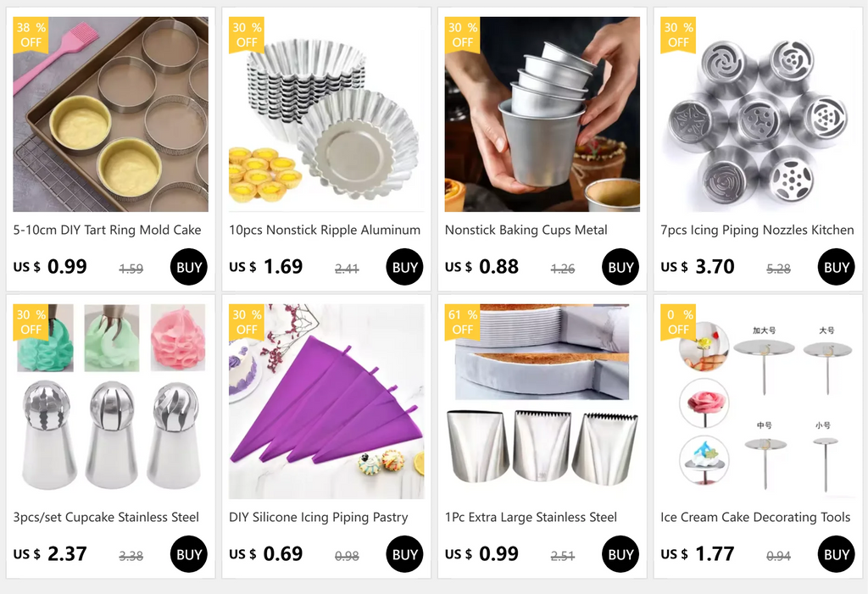Viewport: 868px width, 594px height.
Task: Open the ripple aluminum egg tart molds image
Action: pos(326,114)
